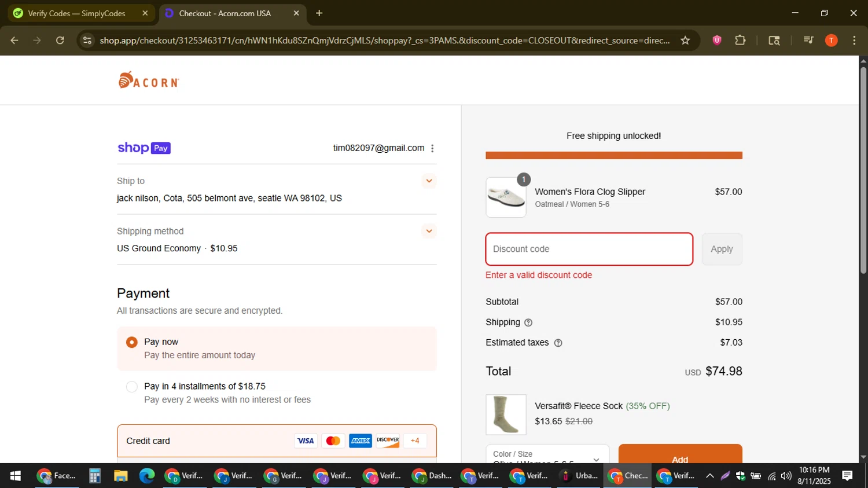
Task: Open the Face... Chrome taskbar window
Action: click(x=57, y=476)
